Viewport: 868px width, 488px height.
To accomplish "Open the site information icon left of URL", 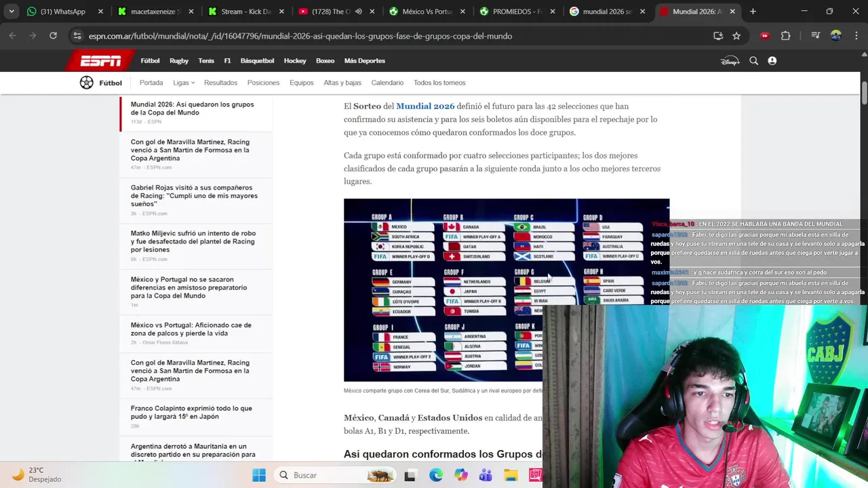I will 77,36.
